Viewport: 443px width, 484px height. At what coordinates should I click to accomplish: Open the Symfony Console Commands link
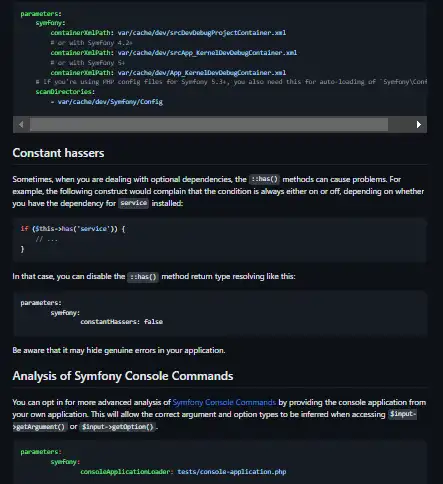(x=224, y=402)
